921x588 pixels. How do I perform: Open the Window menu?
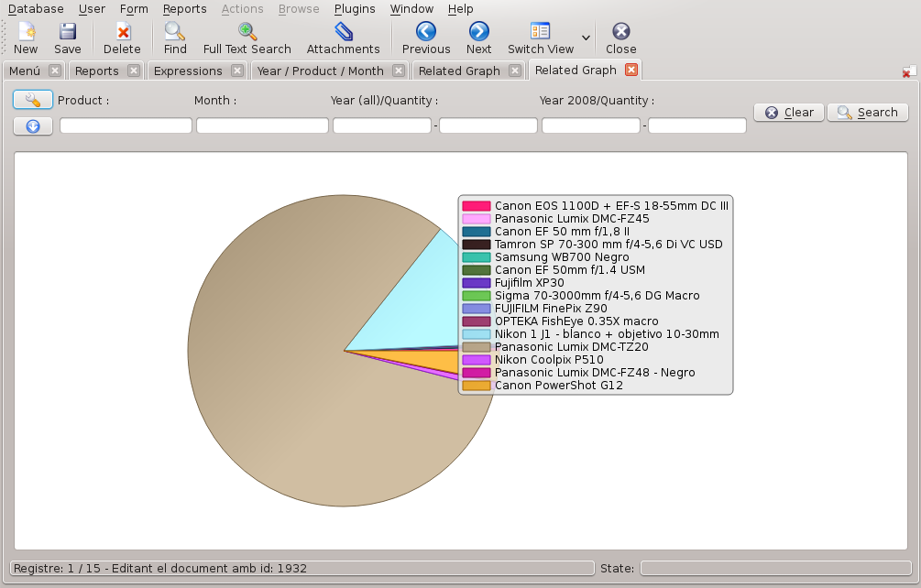411,9
